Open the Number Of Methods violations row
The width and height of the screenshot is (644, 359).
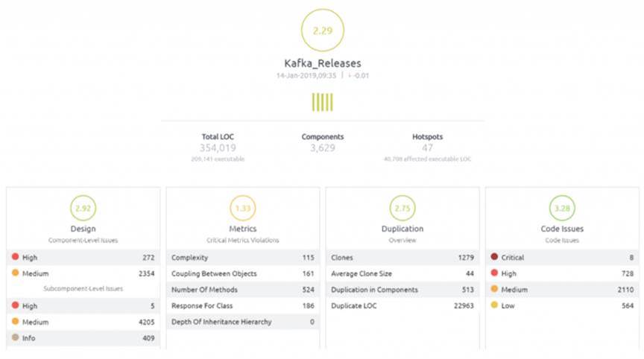tap(242, 290)
